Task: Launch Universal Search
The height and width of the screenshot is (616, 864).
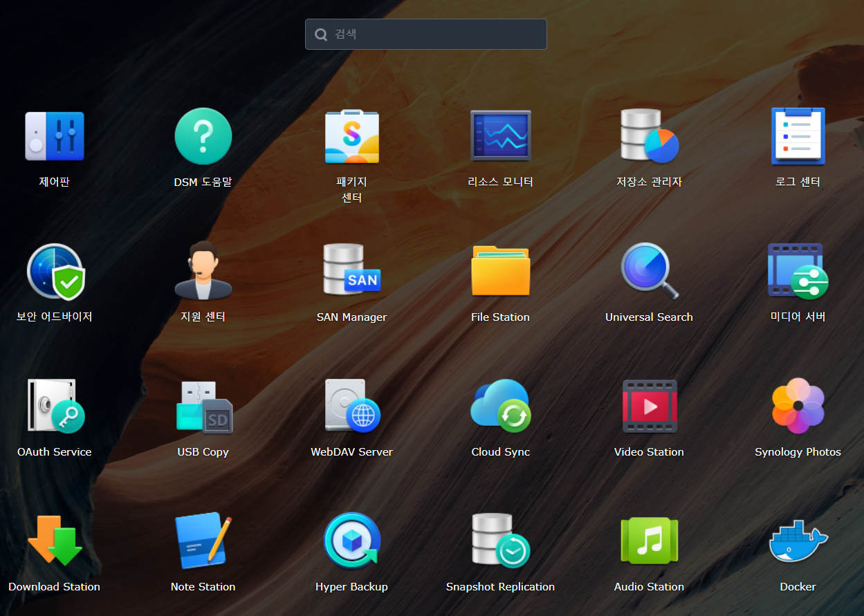Action: 649,270
